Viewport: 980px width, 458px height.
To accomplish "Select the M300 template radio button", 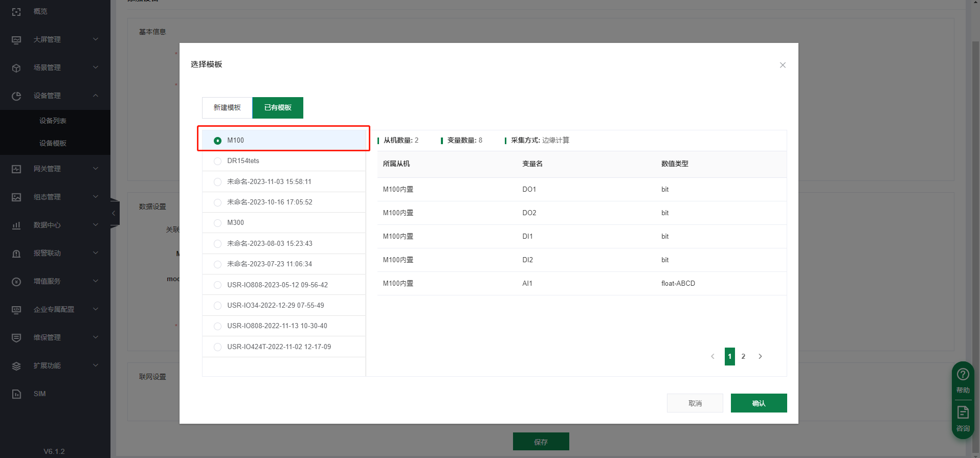I will tap(217, 223).
